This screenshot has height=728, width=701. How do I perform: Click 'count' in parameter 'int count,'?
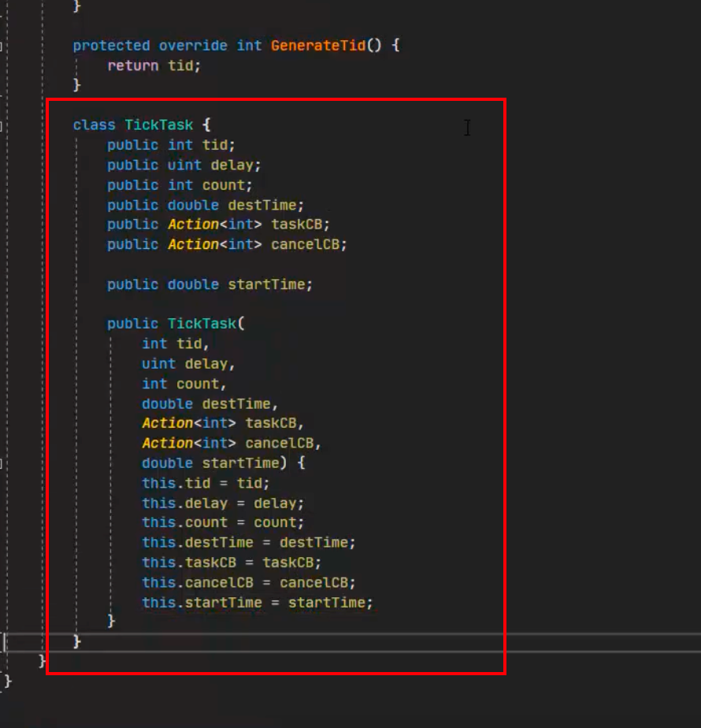point(197,384)
